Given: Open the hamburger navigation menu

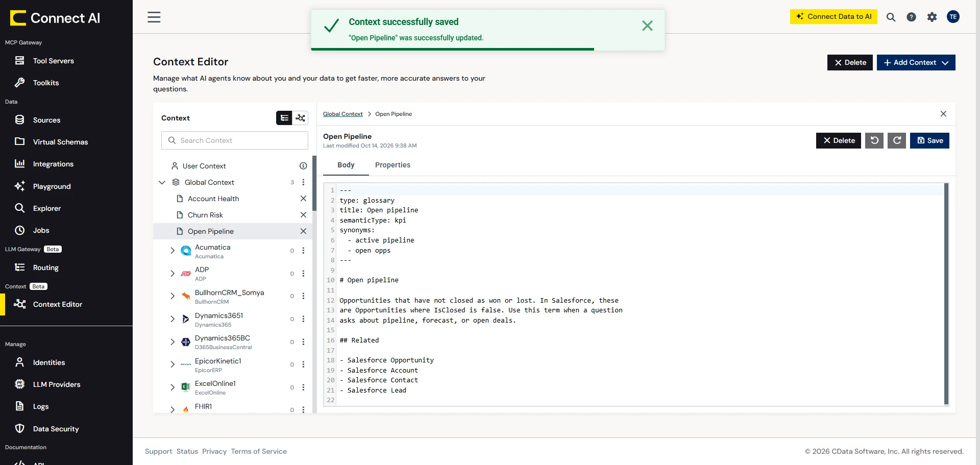Looking at the screenshot, I should [x=154, y=17].
